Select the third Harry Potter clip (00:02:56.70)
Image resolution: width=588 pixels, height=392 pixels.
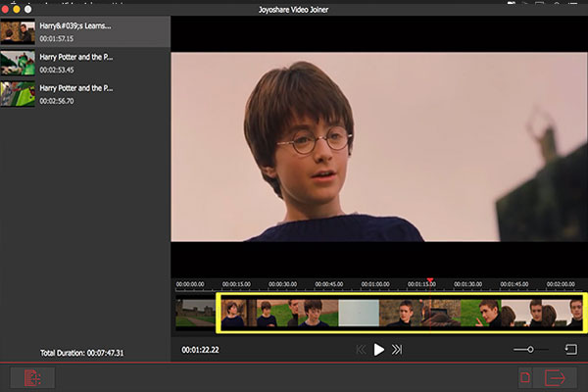[x=84, y=93]
